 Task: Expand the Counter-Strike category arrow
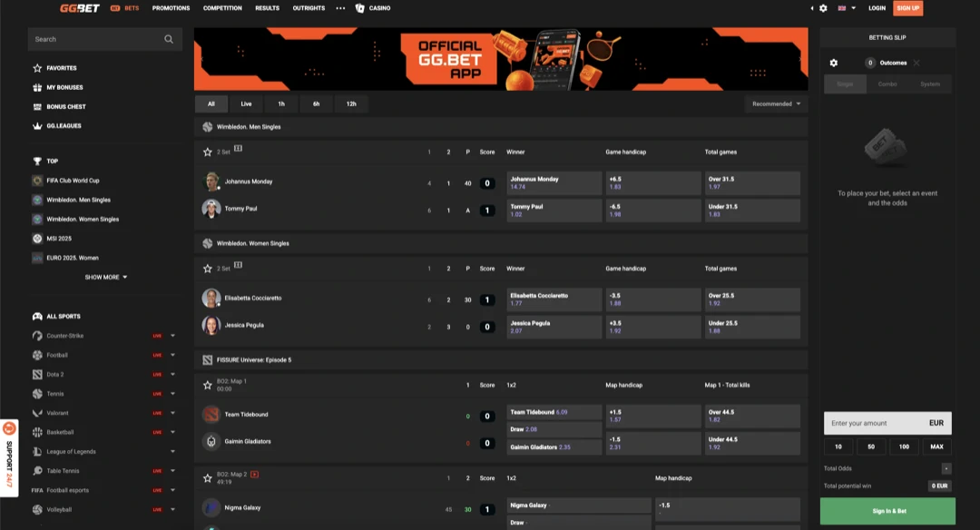tap(172, 336)
